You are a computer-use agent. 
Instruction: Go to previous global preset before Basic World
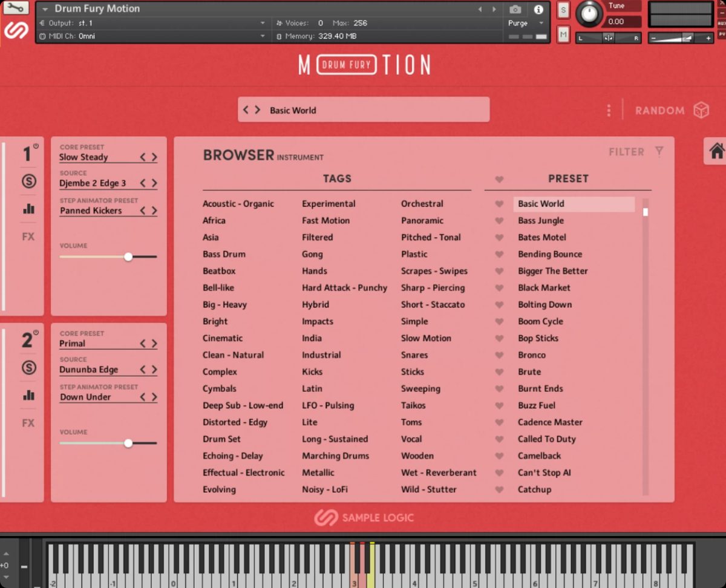click(x=246, y=110)
